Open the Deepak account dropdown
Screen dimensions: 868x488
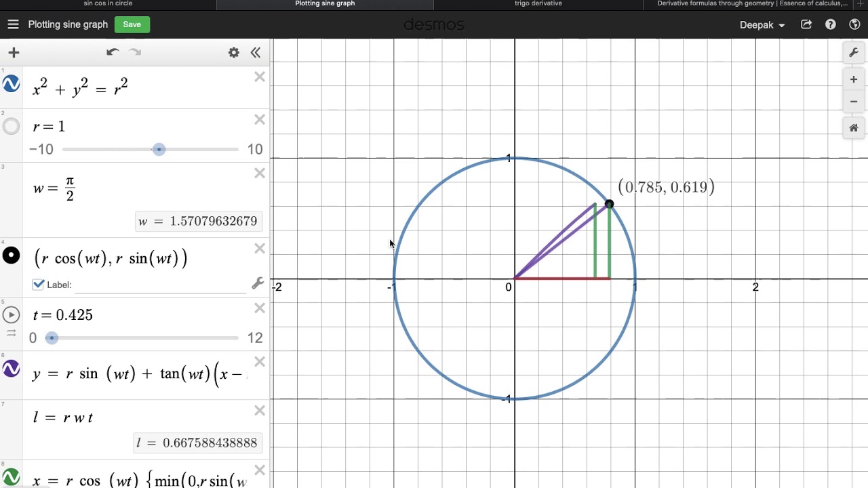pyautogui.click(x=762, y=24)
